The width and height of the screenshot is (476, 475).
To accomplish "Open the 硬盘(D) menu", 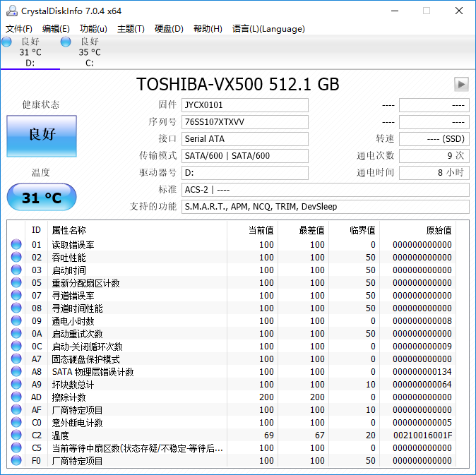I will pos(169,29).
